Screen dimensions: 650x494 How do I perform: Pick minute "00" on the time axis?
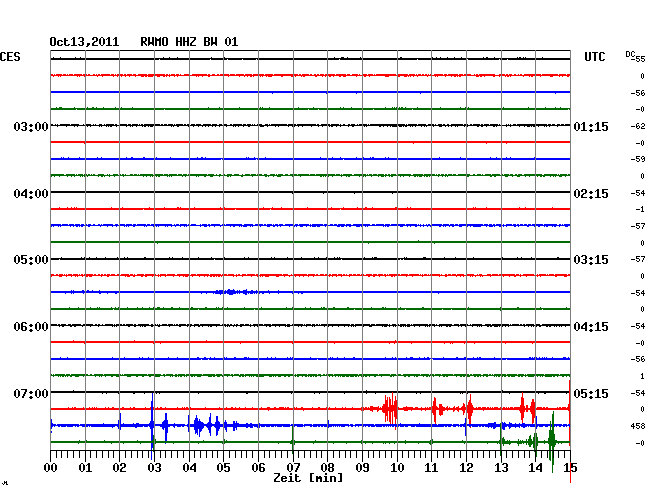[x=51, y=468]
